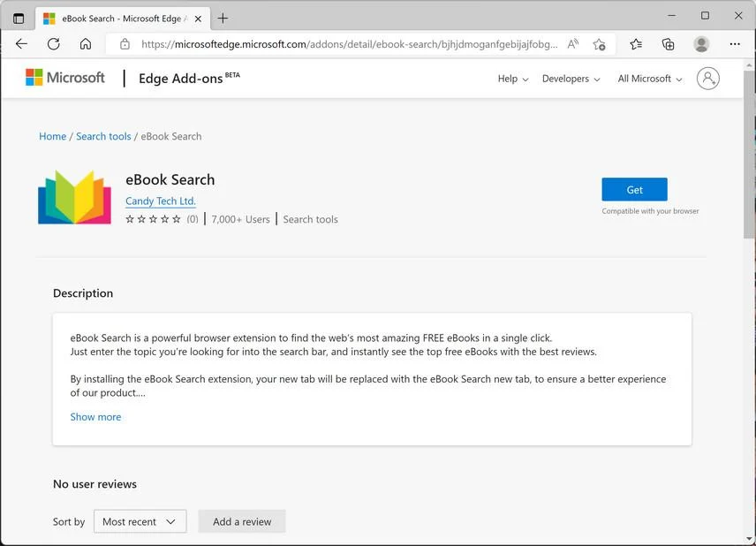
Task: Click Compatible with your browser text
Action: pos(650,211)
